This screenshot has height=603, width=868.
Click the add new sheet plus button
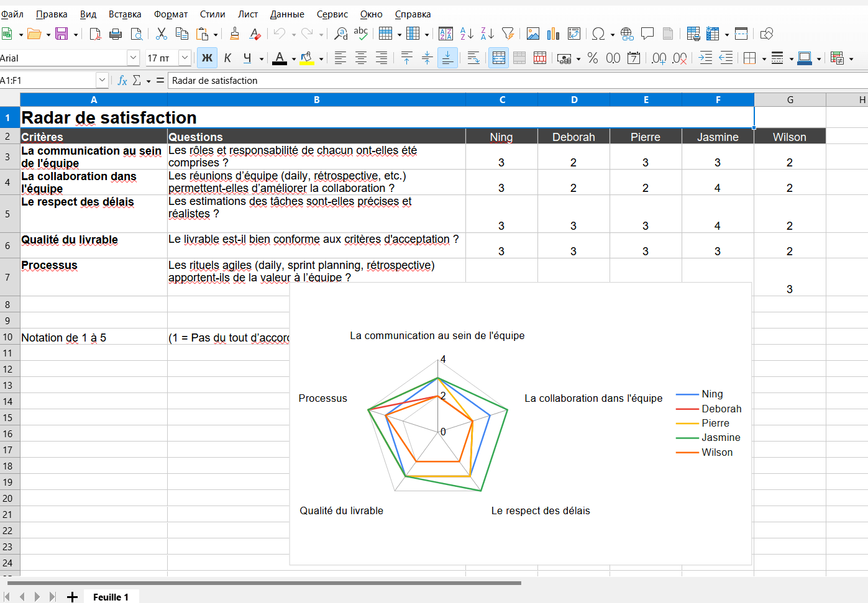coord(72,597)
